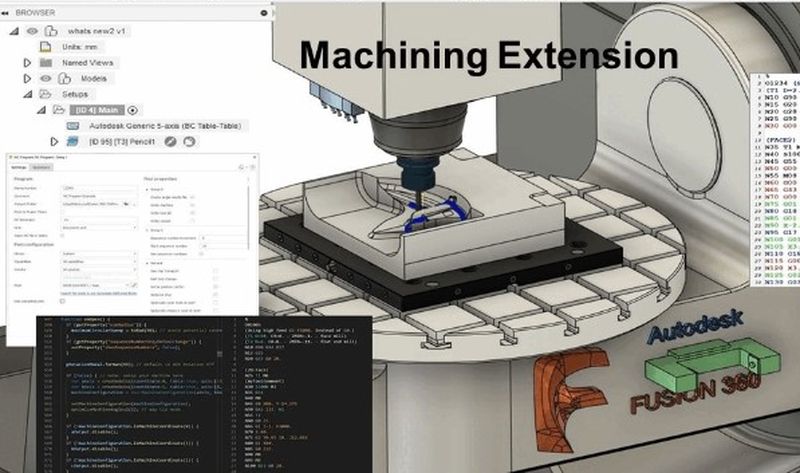Viewport: 800px width, 473px height.
Task: Close the NC Program dialog
Action: coord(254,157)
